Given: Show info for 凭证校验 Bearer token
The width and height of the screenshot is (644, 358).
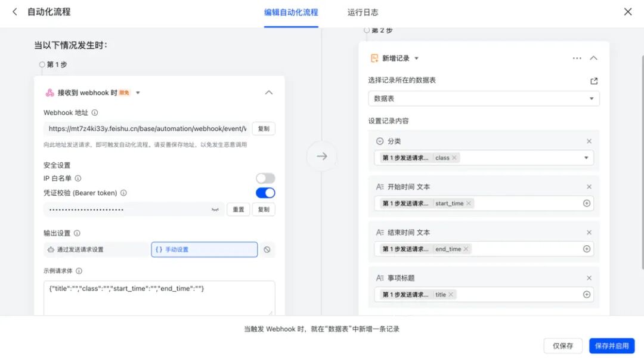Looking at the screenshot, I should pyautogui.click(x=123, y=193).
